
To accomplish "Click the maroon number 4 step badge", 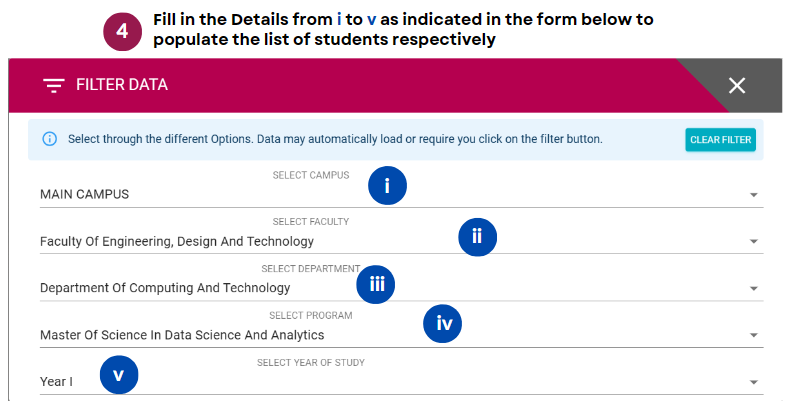I will (x=122, y=32).
